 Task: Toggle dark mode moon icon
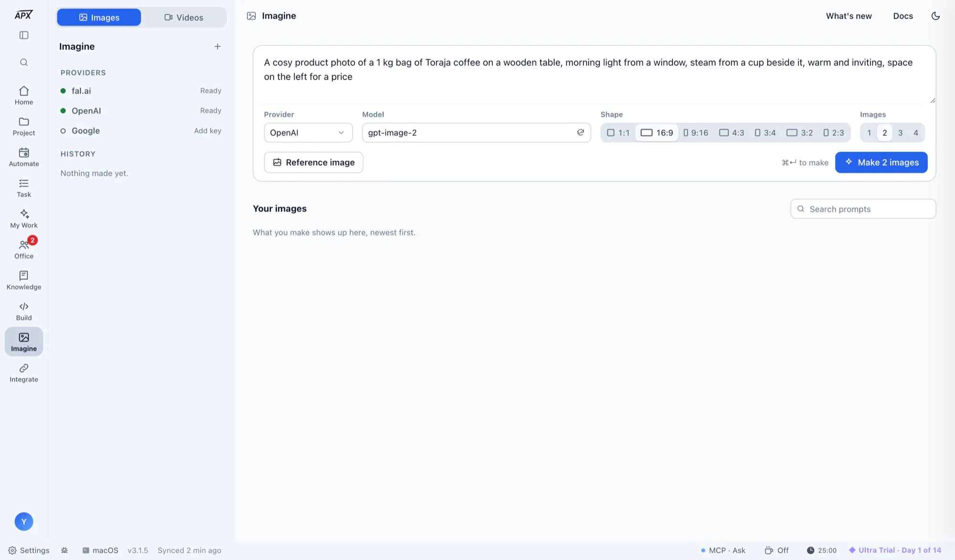pos(935,16)
